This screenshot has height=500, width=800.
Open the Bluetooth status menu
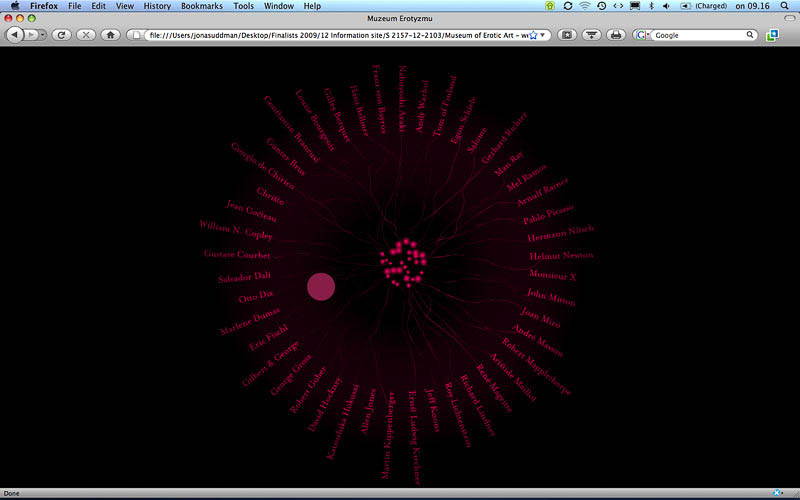(651, 6)
